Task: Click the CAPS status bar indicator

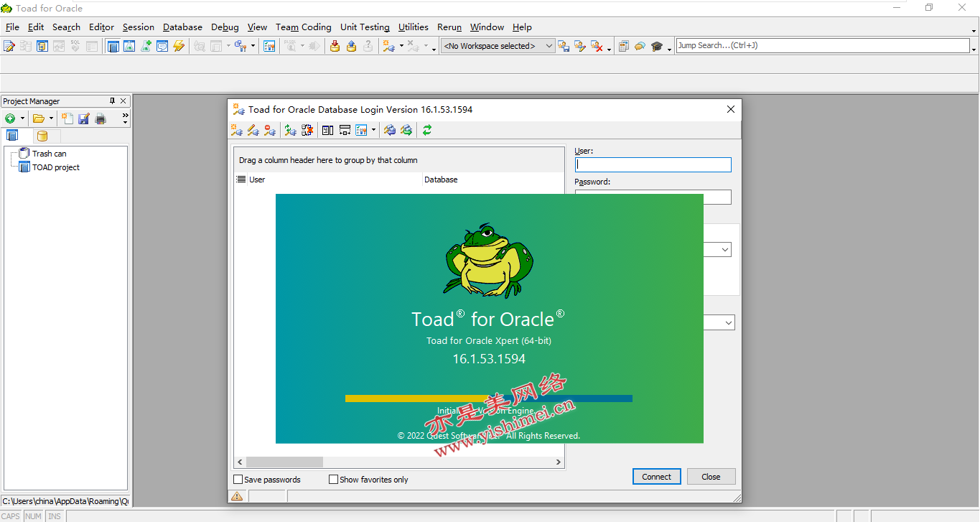Action: tap(11, 516)
